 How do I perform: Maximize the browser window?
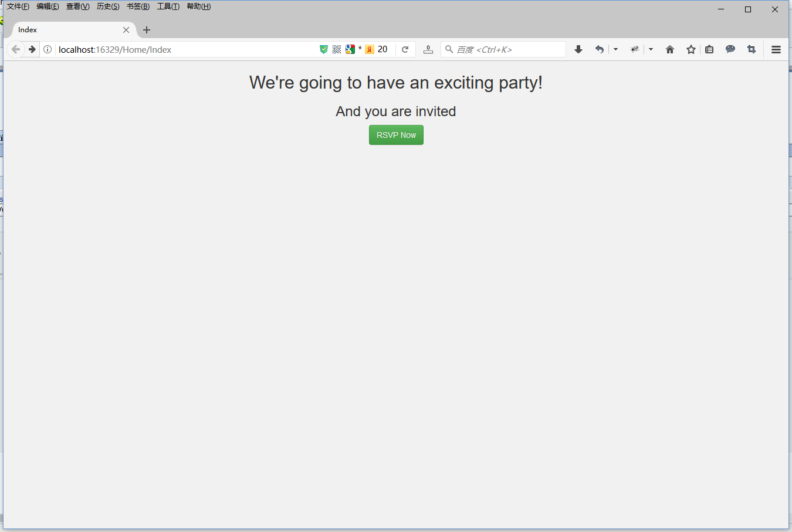[748, 9]
